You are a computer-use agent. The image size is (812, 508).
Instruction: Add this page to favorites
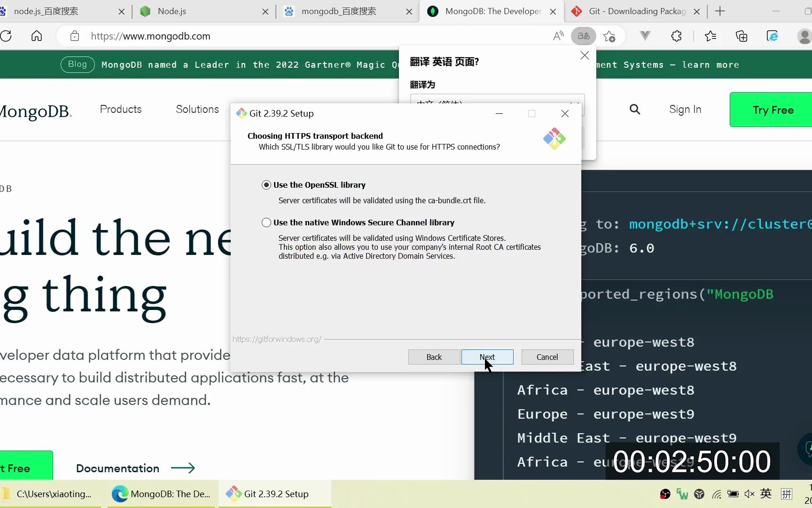tap(609, 36)
